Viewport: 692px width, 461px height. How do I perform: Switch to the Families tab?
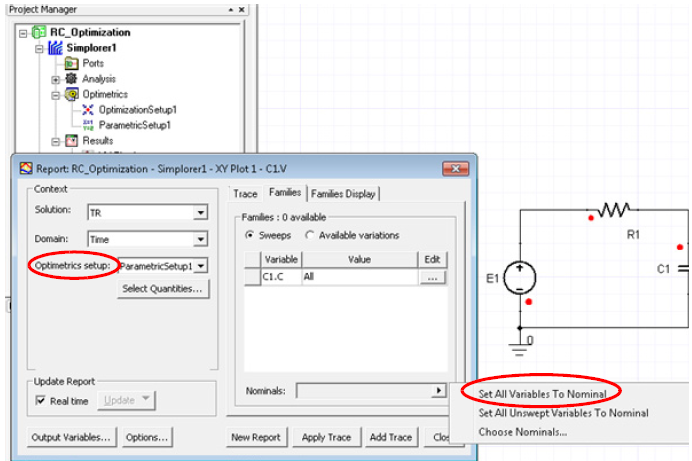(x=285, y=192)
